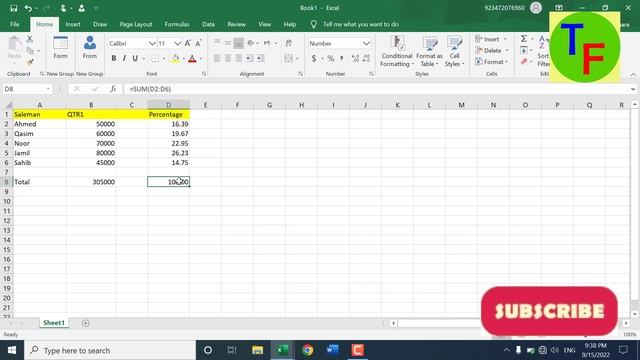Click the Align Left icon
This screenshot has height=360, width=640.
[217, 58]
